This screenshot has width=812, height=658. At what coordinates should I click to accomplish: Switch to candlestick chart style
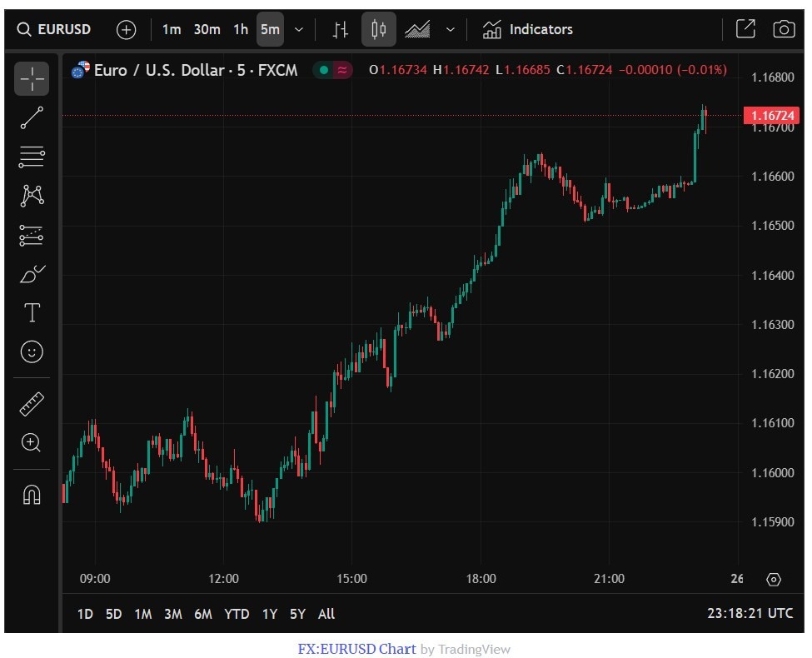tap(379, 29)
